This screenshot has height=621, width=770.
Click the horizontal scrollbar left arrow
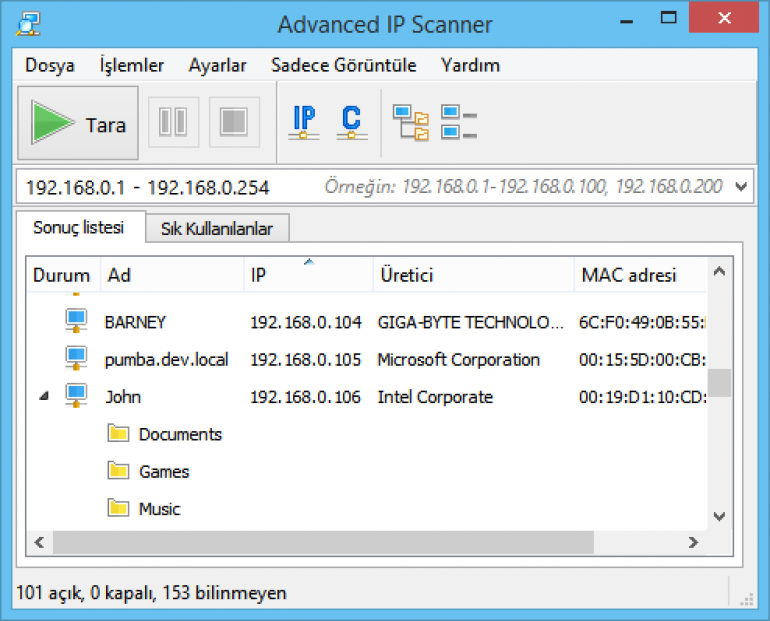[39, 542]
